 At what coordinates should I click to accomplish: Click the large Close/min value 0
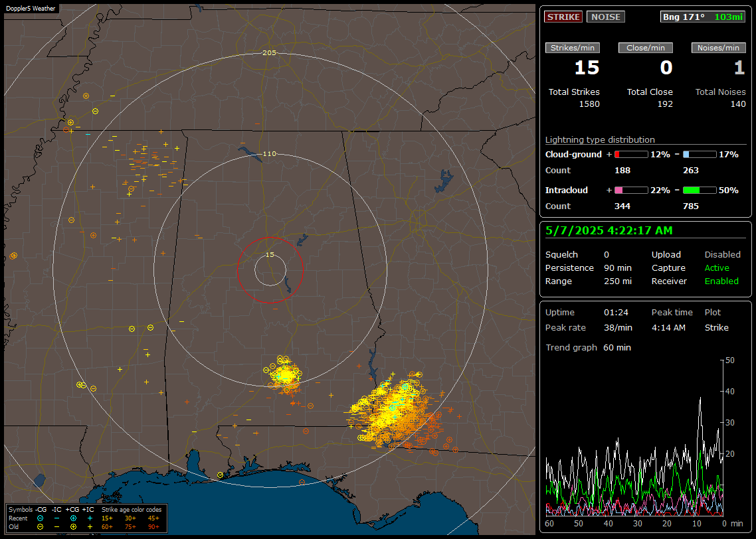click(x=666, y=68)
